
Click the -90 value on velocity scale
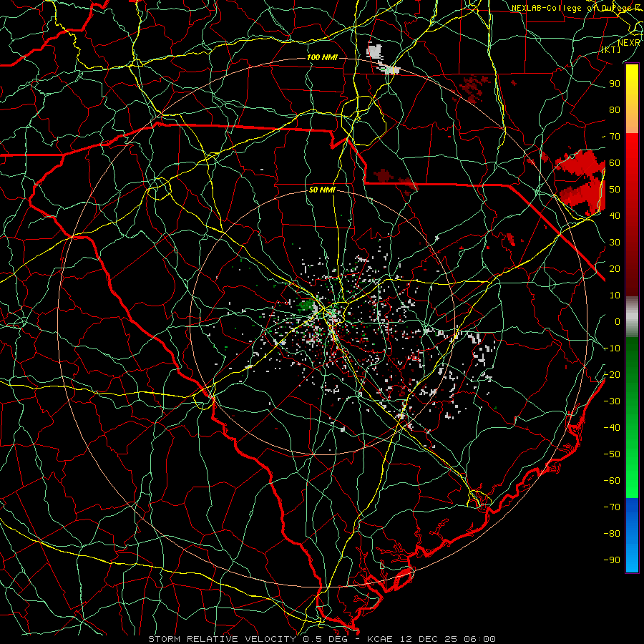[612, 560]
